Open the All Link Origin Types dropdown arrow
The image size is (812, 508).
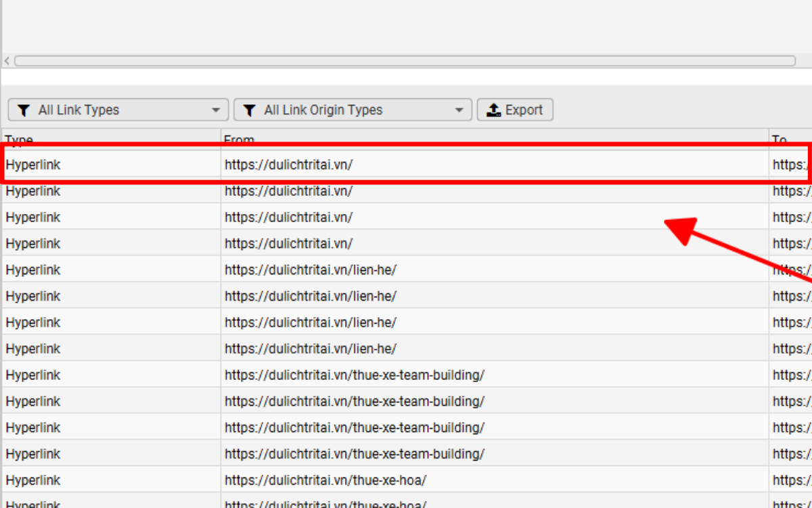point(457,110)
